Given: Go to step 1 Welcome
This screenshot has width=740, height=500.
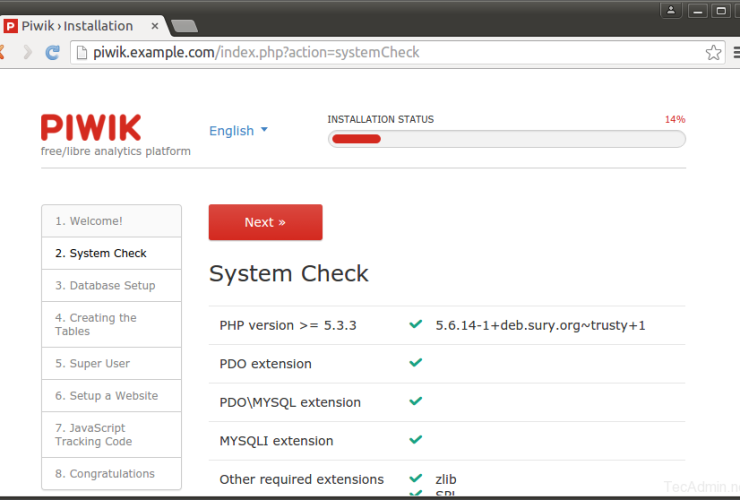Looking at the screenshot, I should [111, 221].
